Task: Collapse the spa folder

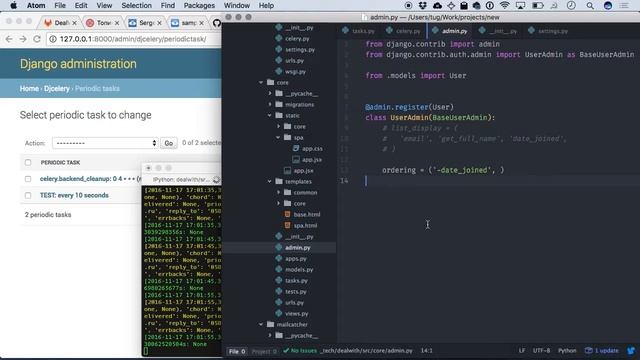Action: pos(279,138)
